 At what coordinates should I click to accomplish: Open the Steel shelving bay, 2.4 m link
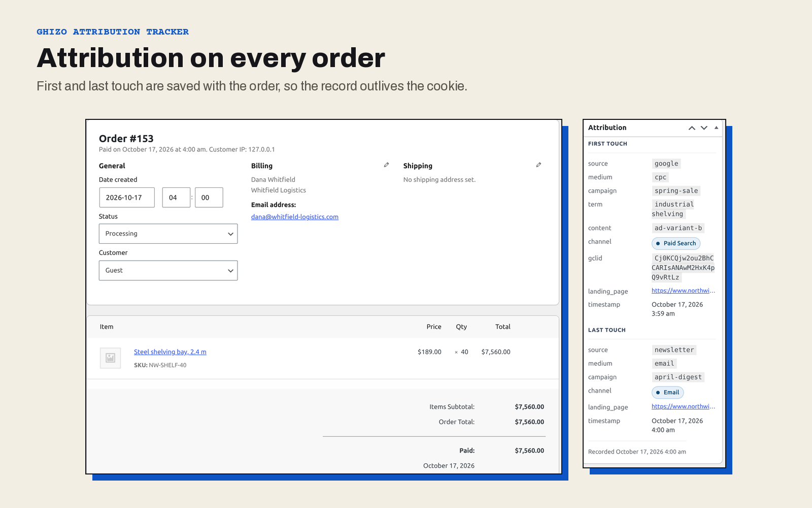(170, 352)
